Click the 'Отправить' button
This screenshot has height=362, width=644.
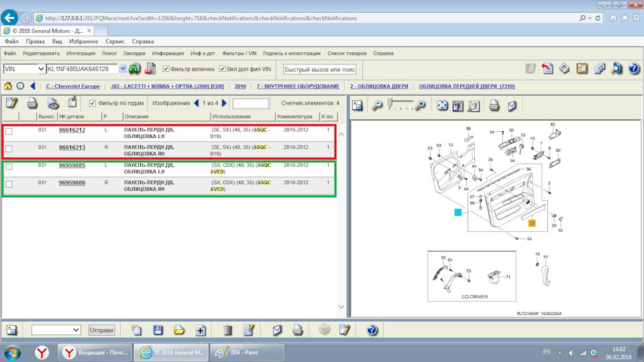101,330
